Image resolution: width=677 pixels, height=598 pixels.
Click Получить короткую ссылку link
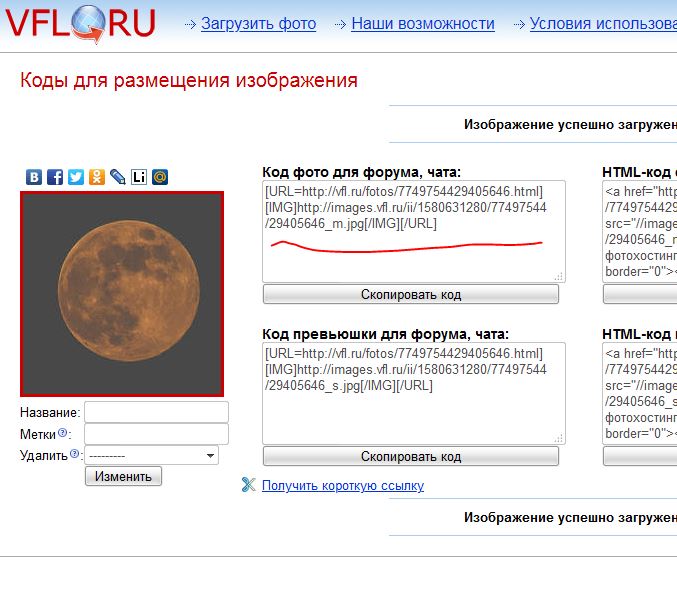point(343,485)
